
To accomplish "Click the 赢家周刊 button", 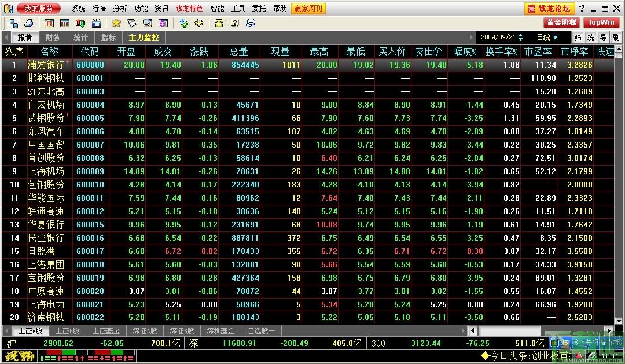I will 308,8.
